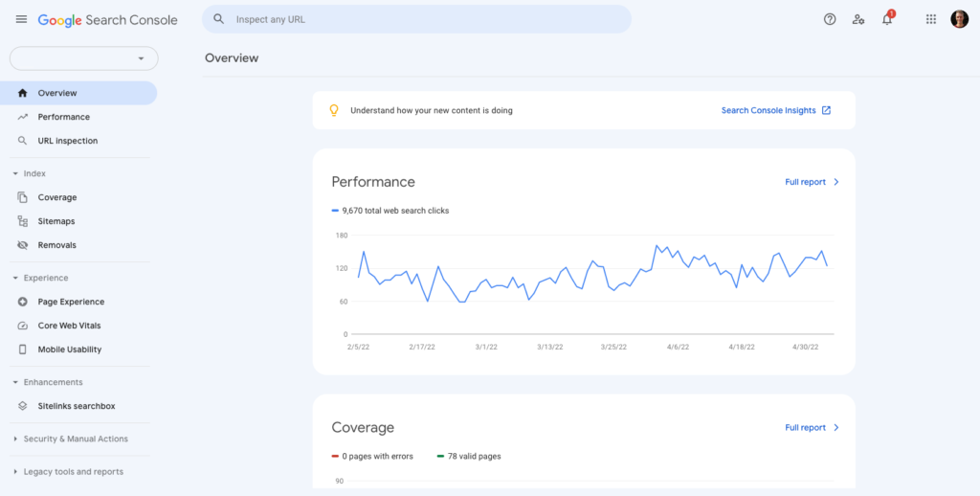
Task: Click the Page Experience plus-circle icon
Action: click(x=23, y=302)
